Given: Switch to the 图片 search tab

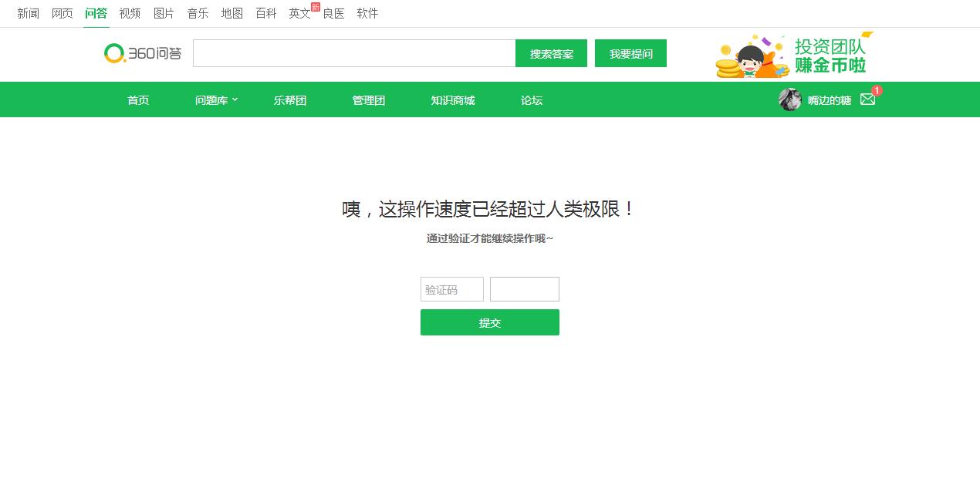Looking at the screenshot, I should coord(164,13).
